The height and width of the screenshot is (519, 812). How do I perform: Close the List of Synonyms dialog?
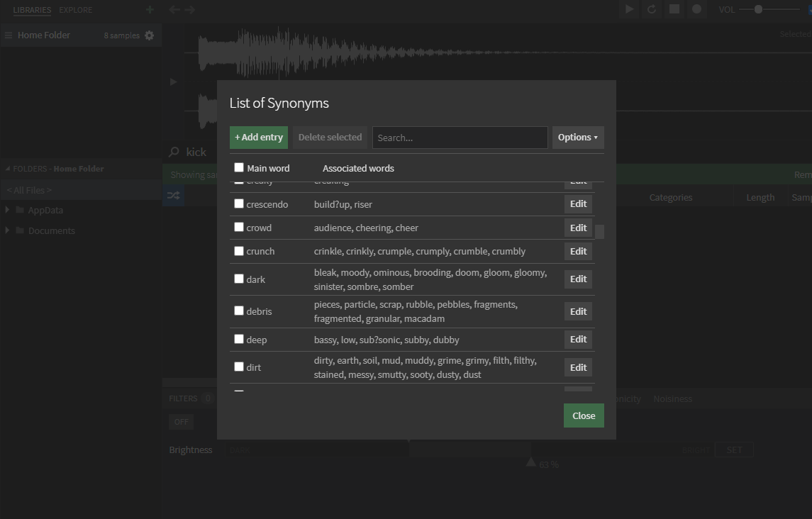[584, 415]
